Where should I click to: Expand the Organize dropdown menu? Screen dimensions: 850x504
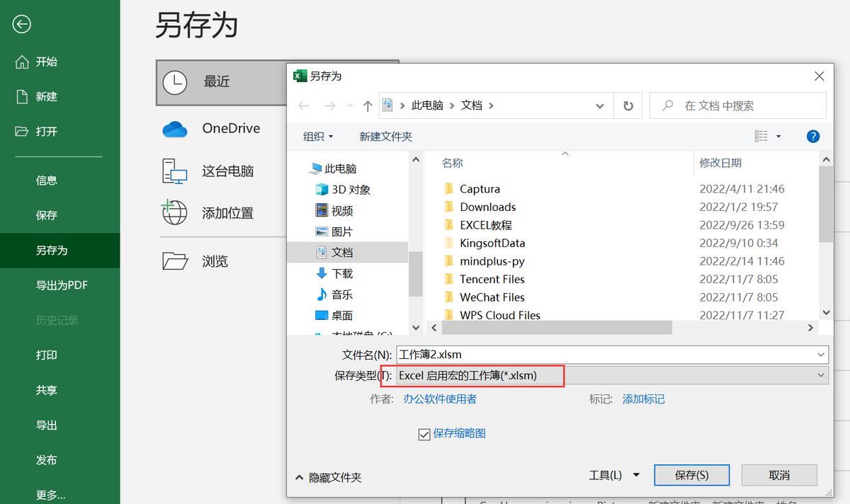tap(318, 137)
